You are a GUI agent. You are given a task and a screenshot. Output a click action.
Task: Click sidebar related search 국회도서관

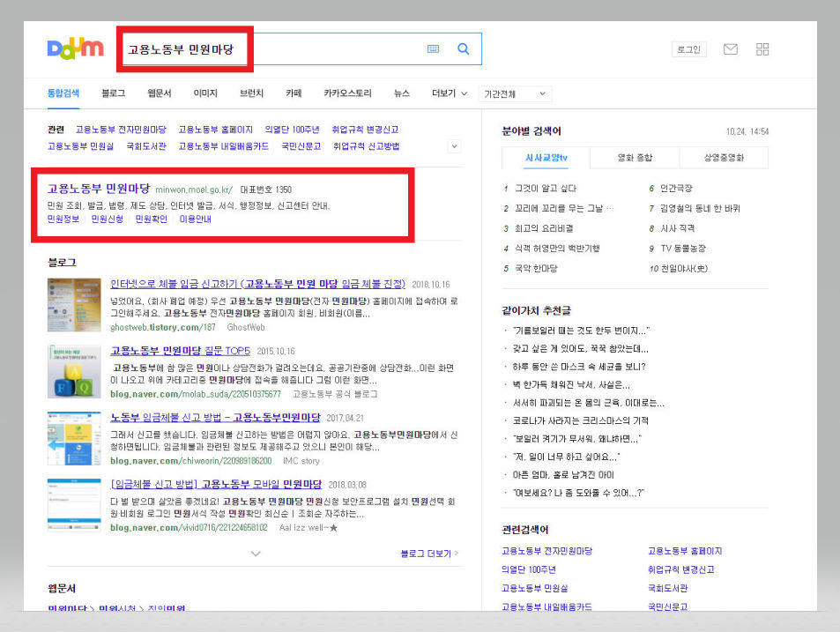(667, 588)
